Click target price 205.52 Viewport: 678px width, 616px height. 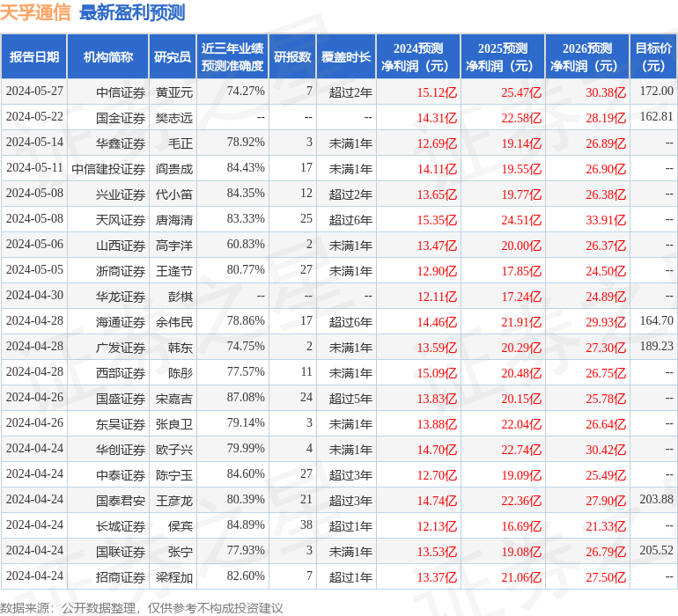tap(656, 550)
